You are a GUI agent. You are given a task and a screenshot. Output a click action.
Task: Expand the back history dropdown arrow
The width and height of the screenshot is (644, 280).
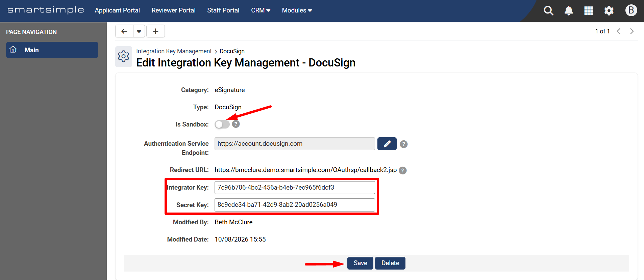point(139,31)
